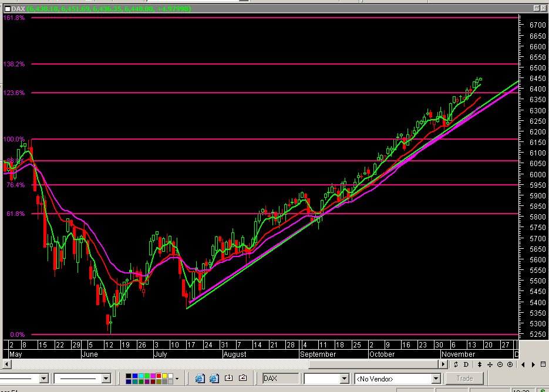Click the Trade button

pyautogui.click(x=464, y=379)
